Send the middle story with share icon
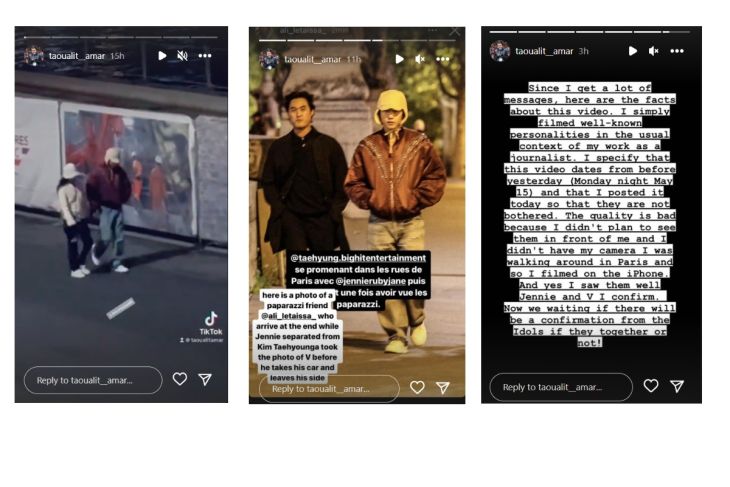 [443, 387]
